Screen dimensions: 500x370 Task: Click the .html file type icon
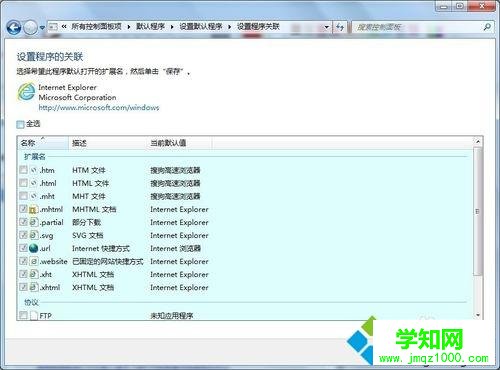34,183
